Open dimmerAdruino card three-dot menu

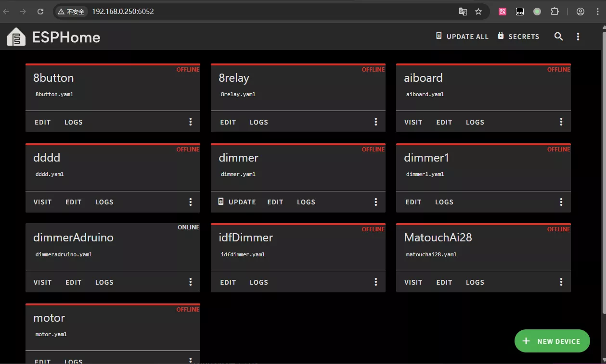pos(191,282)
